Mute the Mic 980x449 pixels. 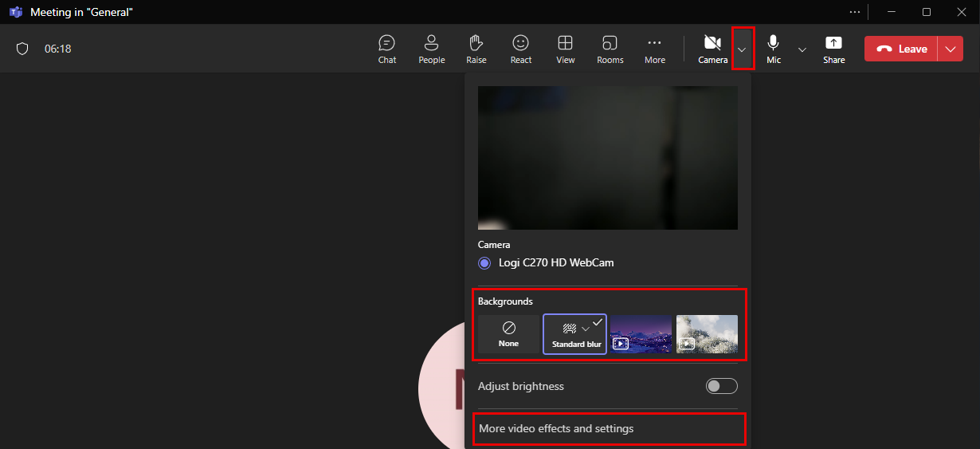pyautogui.click(x=774, y=49)
